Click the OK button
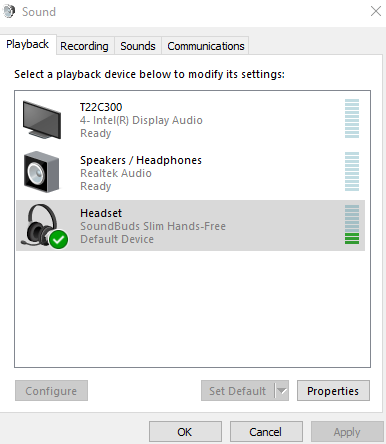Screen dimensions: 386x444 [x=185, y=432]
